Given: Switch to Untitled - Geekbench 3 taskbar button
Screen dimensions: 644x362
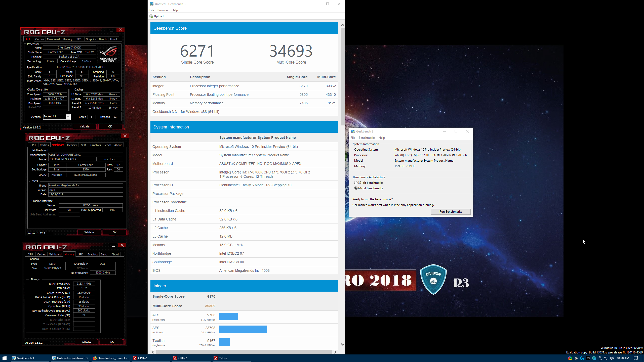Looking at the screenshot, I should click(x=70, y=358).
